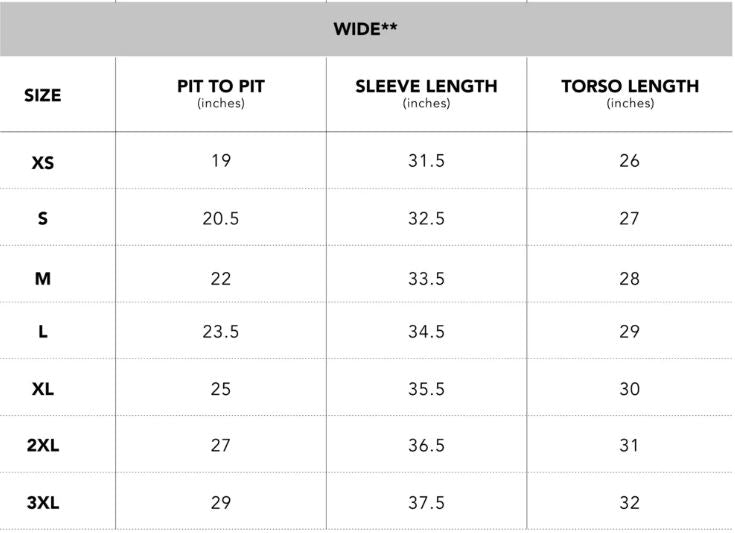The width and height of the screenshot is (735, 533).
Task: Click the SIZE column header
Action: (x=43, y=96)
